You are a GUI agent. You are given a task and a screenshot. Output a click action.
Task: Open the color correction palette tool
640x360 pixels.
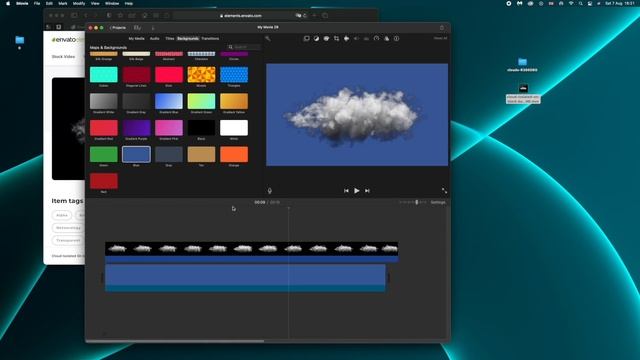click(x=326, y=38)
